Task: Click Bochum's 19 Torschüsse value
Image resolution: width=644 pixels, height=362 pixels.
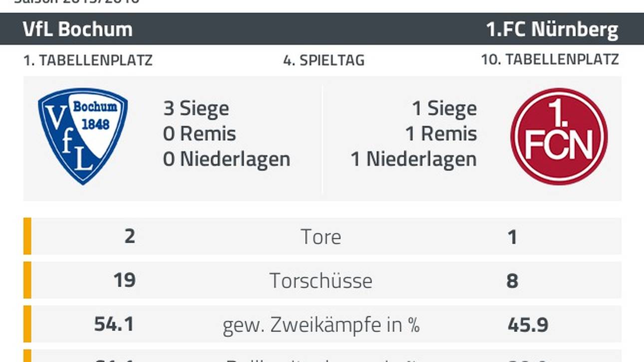Action: [124, 280]
